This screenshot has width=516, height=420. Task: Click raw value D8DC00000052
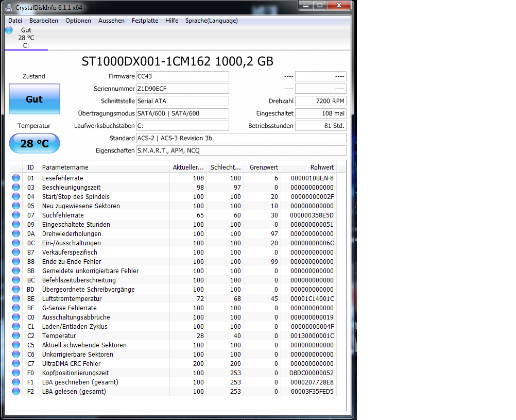tap(312, 373)
